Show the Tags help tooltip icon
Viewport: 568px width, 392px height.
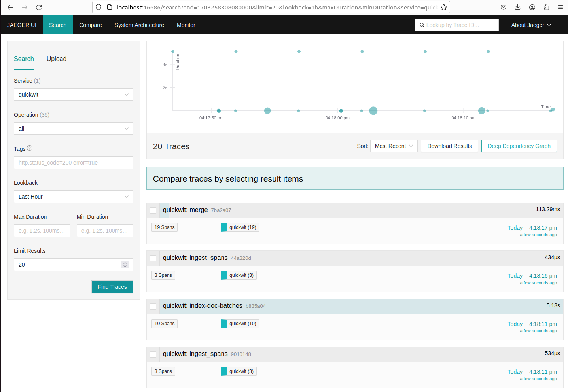click(x=30, y=148)
